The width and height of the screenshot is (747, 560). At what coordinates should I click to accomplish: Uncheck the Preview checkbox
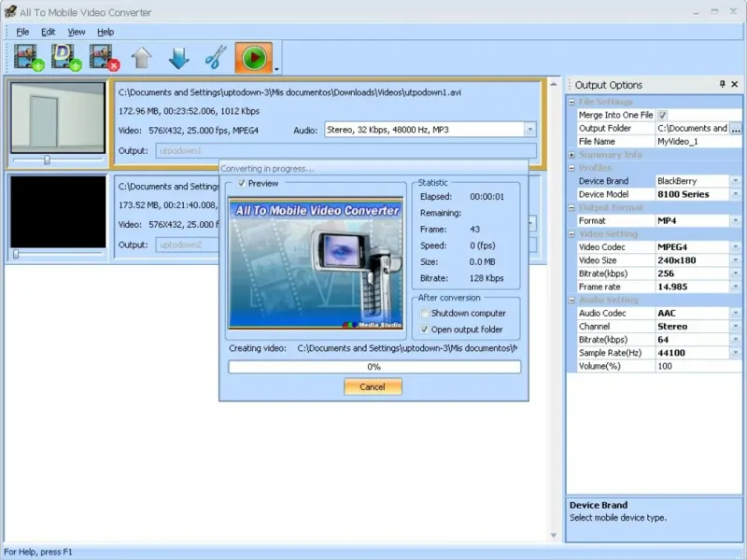pyautogui.click(x=242, y=183)
